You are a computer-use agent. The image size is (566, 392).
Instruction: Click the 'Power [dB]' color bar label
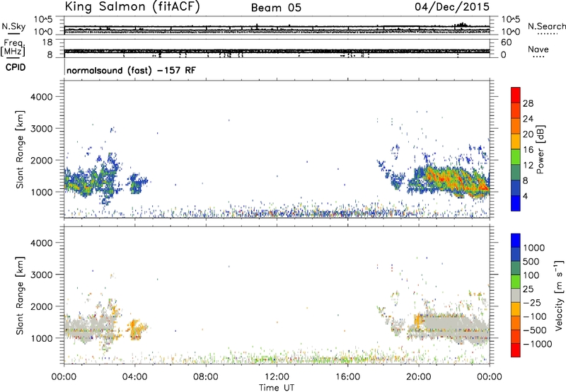click(541, 149)
